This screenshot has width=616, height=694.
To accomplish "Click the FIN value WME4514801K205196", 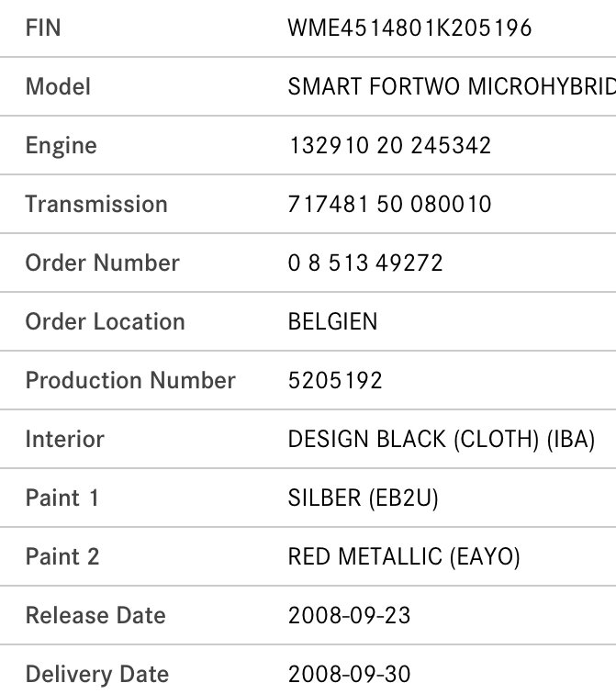I will click(409, 28).
